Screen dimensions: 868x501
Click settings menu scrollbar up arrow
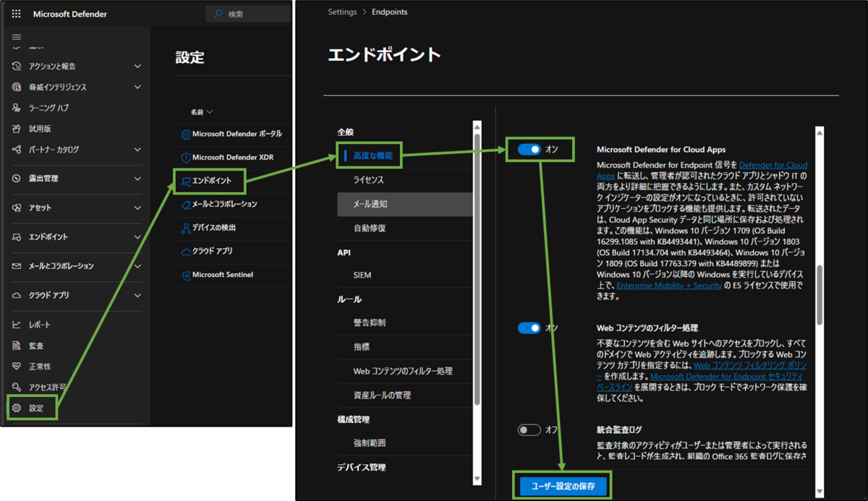(x=476, y=128)
